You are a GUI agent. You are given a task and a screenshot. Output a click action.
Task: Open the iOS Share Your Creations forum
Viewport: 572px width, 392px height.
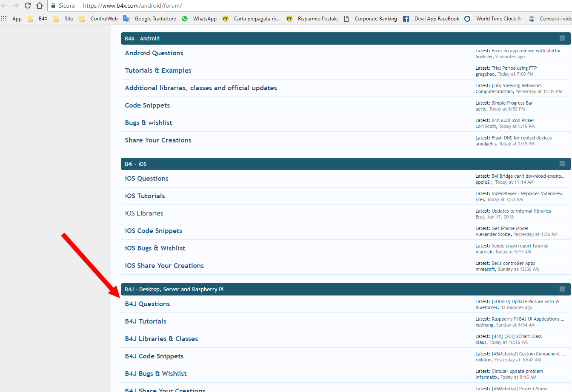click(164, 266)
